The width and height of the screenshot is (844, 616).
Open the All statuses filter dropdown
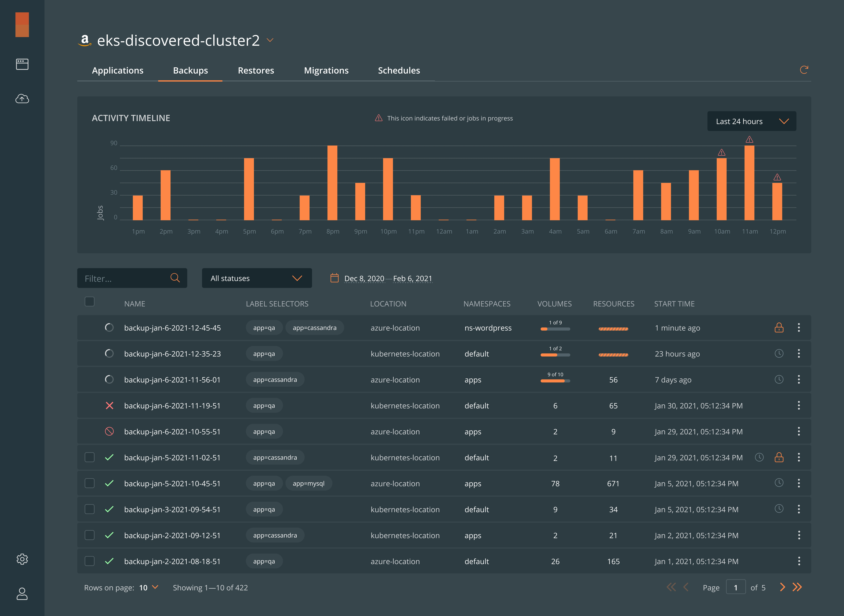257,278
